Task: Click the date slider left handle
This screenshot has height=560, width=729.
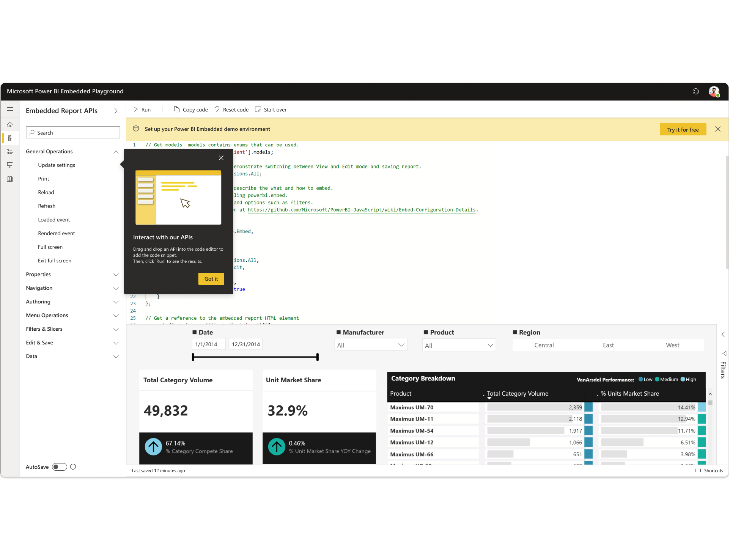Action: point(193,357)
